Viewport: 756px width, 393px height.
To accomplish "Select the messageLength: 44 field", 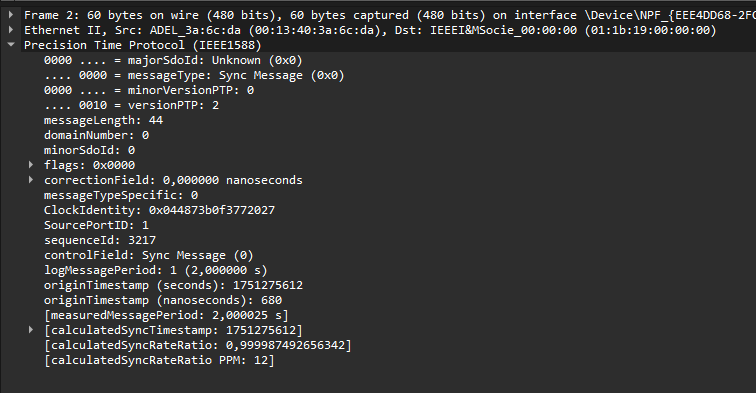I will pos(103,120).
